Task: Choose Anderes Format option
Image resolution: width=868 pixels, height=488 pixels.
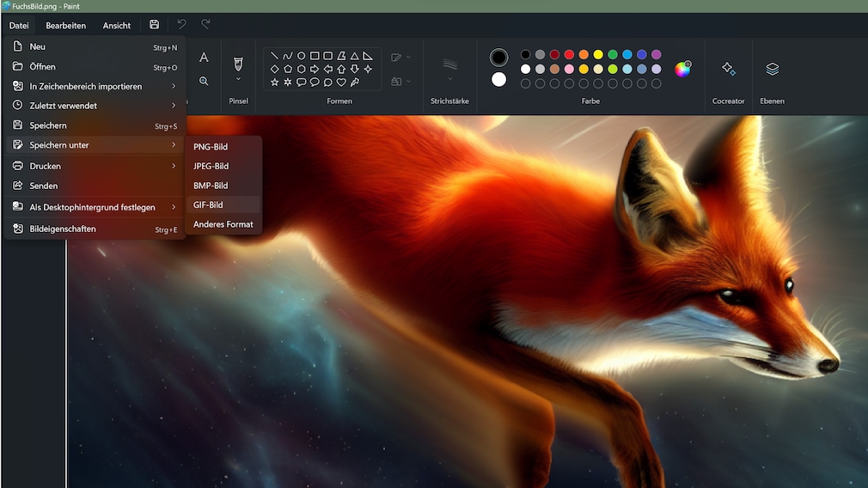Action: (x=223, y=224)
